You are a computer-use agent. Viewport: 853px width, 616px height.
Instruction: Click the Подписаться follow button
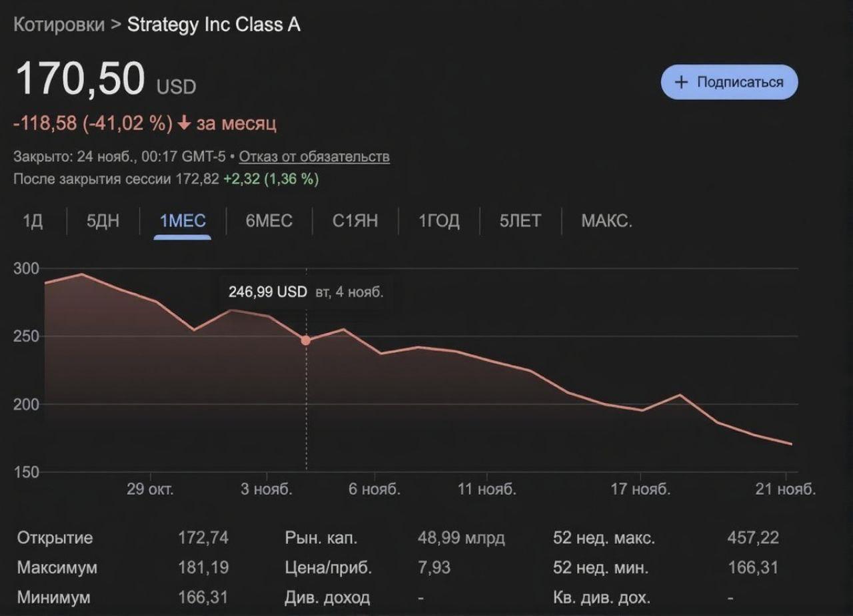pos(729,82)
